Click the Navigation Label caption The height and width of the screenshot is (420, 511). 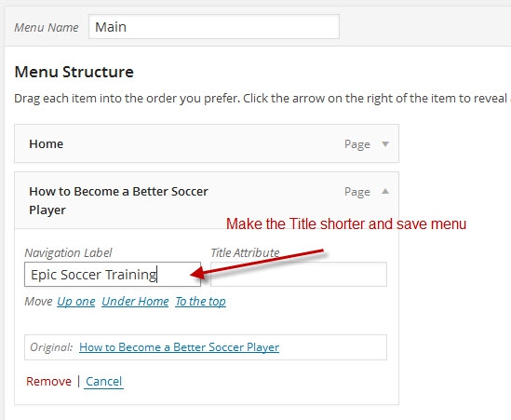(x=68, y=252)
